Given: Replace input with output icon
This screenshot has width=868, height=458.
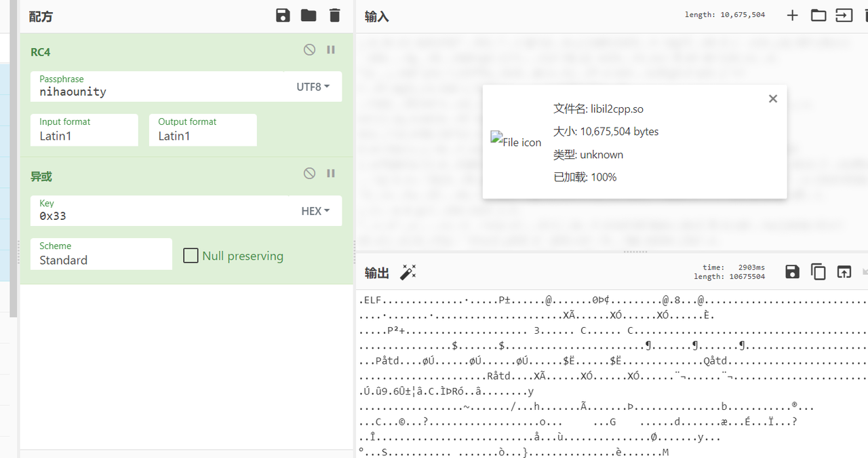Looking at the screenshot, I should [x=844, y=272].
